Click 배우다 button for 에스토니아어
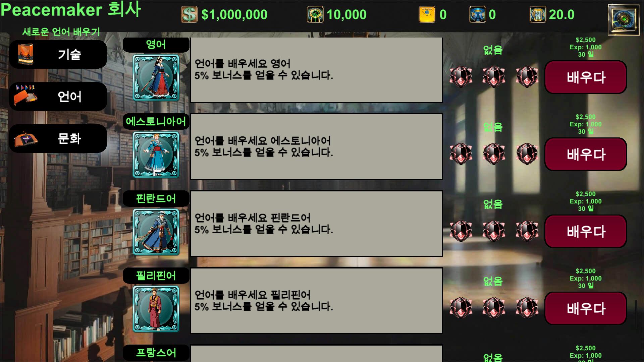 click(586, 154)
